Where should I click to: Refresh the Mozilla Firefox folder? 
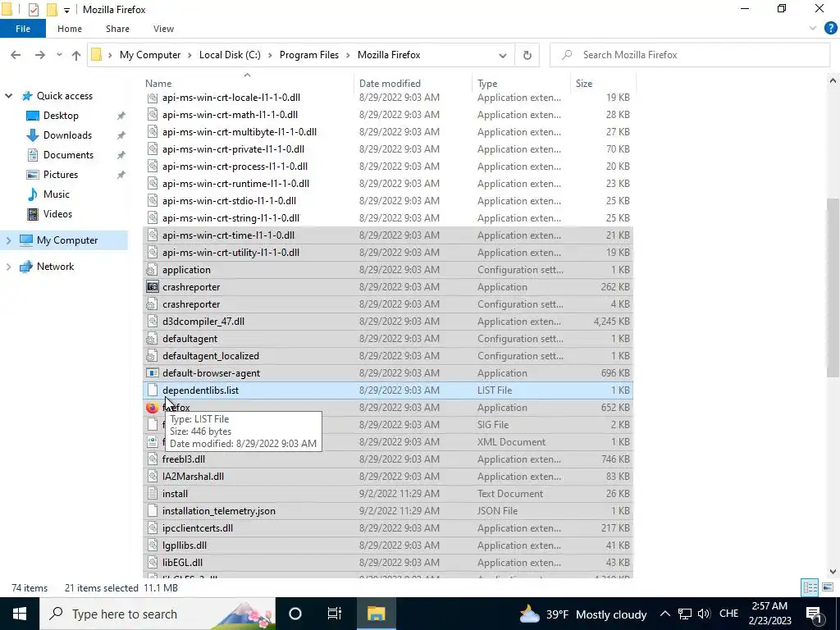(527, 55)
